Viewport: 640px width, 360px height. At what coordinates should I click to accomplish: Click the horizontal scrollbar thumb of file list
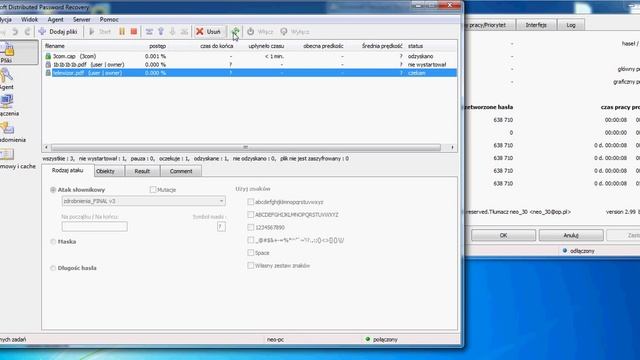tap(246, 147)
